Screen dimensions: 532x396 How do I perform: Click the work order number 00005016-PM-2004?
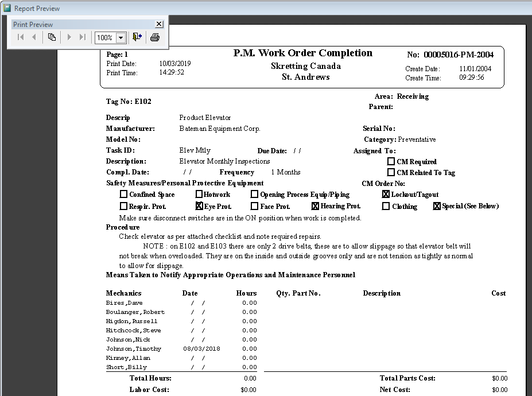[x=459, y=55]
